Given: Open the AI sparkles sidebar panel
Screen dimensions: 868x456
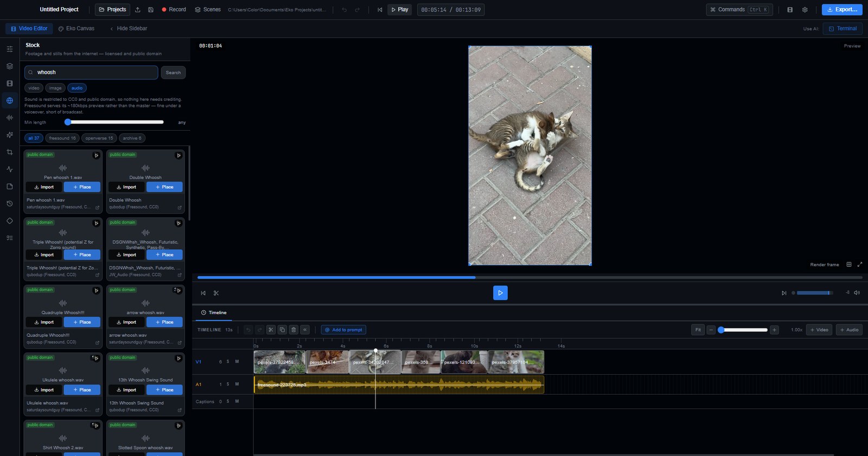Looking at the screenshot, I should (10, 135).
